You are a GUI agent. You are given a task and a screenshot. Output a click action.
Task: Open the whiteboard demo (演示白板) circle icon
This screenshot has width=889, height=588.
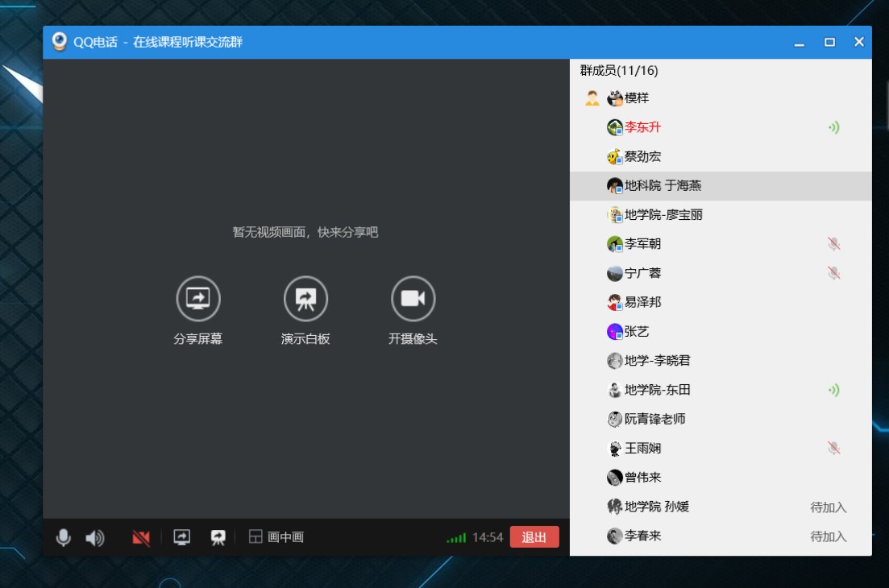coord(305,298)
